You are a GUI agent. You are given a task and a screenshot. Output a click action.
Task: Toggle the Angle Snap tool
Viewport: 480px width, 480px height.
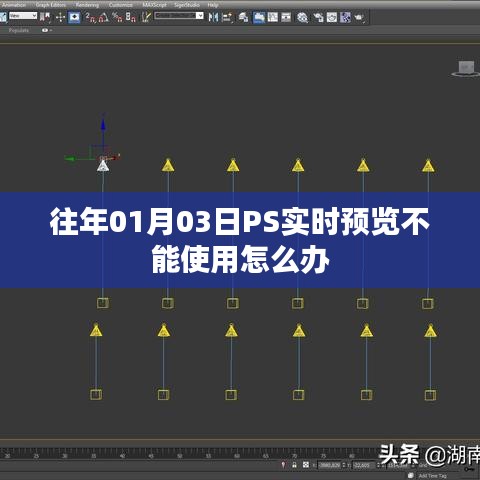[104, 17]
